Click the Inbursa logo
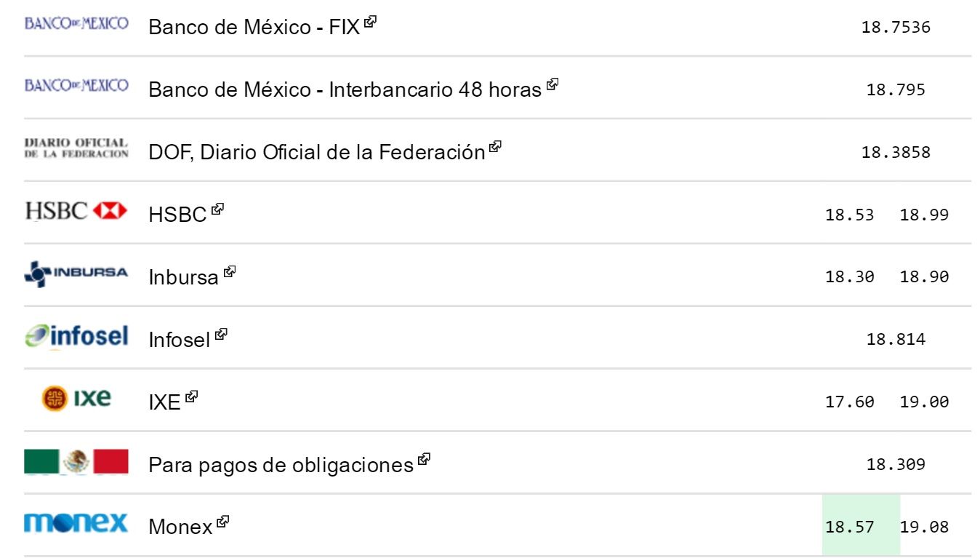Viewport: 980px width, 558px height. tap(76, 274)
